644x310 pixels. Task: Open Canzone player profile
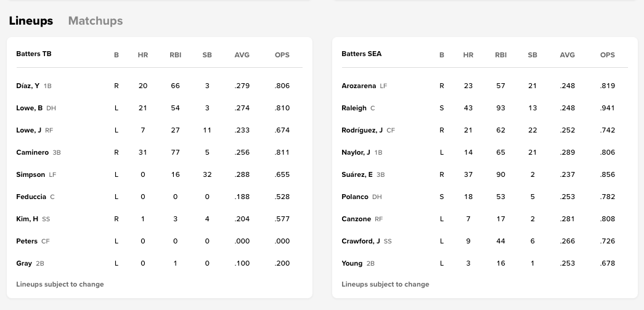click(x=356, y=219)
